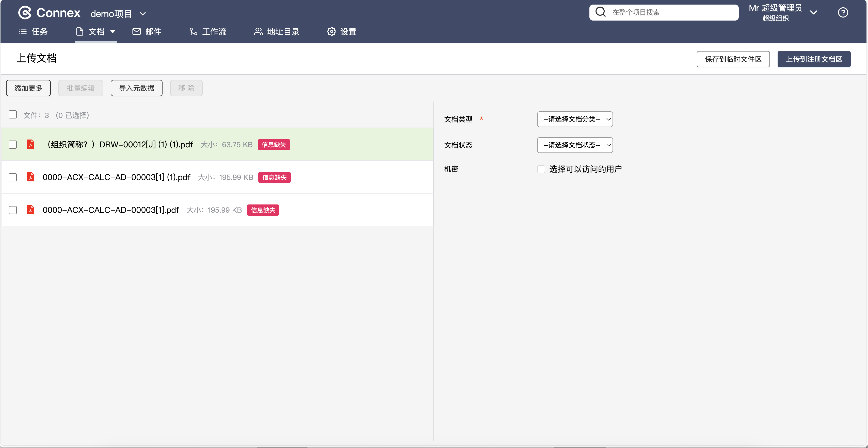Click the 导入元数据 button
This screenshot has width=868, height=448.
(136, 88)
